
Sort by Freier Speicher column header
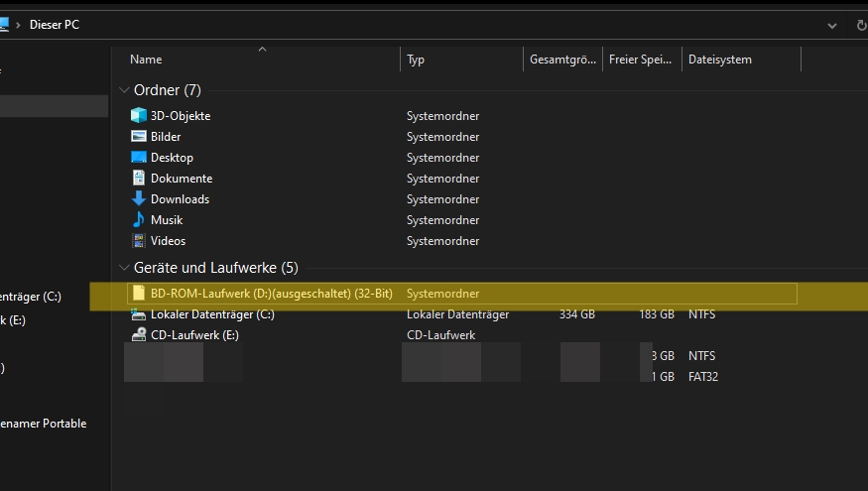click(640, 60)
